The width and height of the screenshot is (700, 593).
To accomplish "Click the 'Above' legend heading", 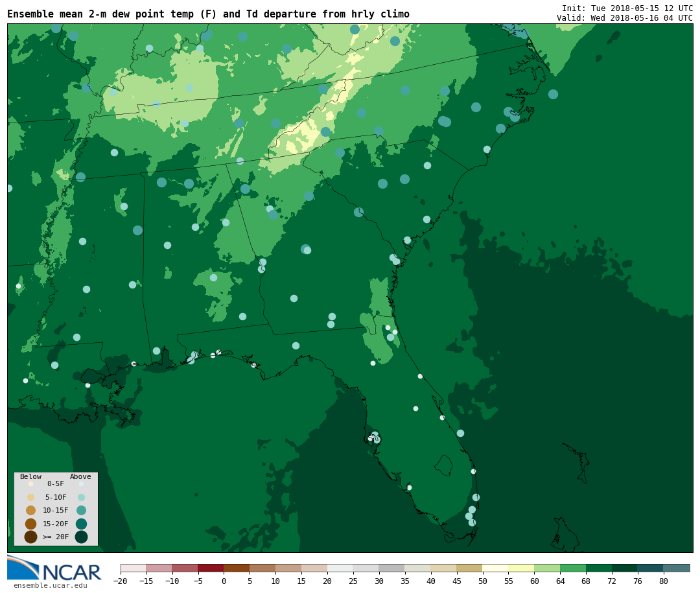I will (x=80, y=476).
